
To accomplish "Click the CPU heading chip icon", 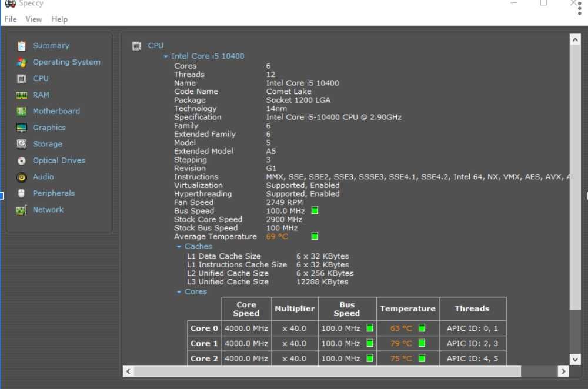I will 136,46.
